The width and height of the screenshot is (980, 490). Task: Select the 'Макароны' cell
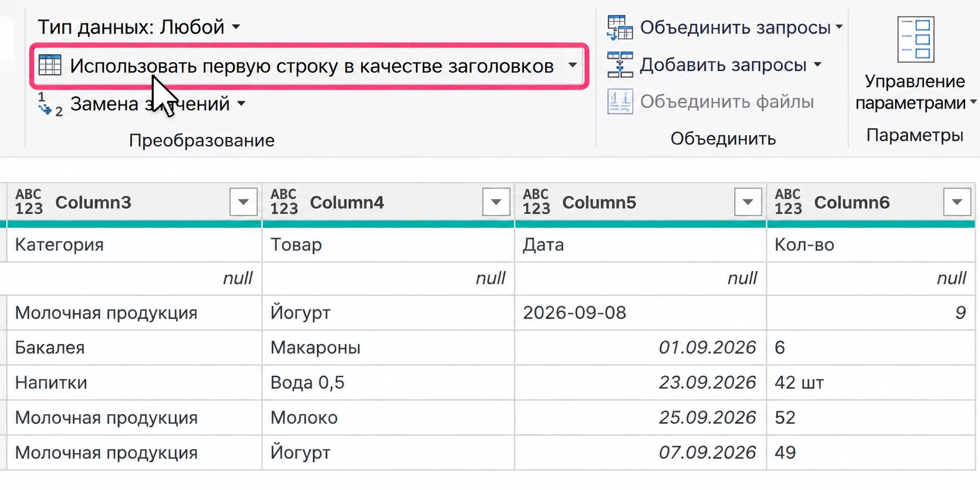coord(388,348)
